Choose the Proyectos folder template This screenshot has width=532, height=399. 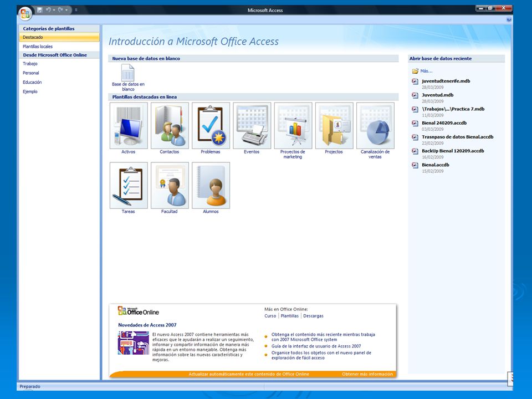(334, 126)
